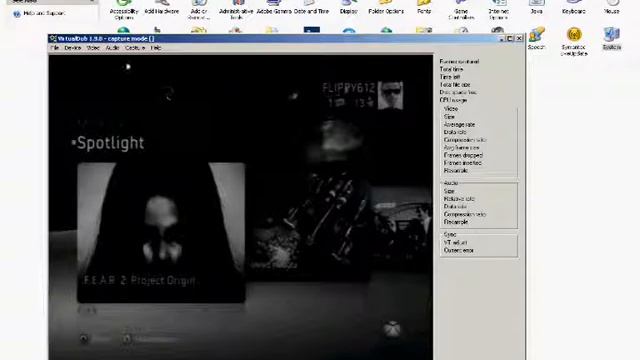Open the Date and Time icon
The height and width of the screenshot is (360, 640).
311,7
